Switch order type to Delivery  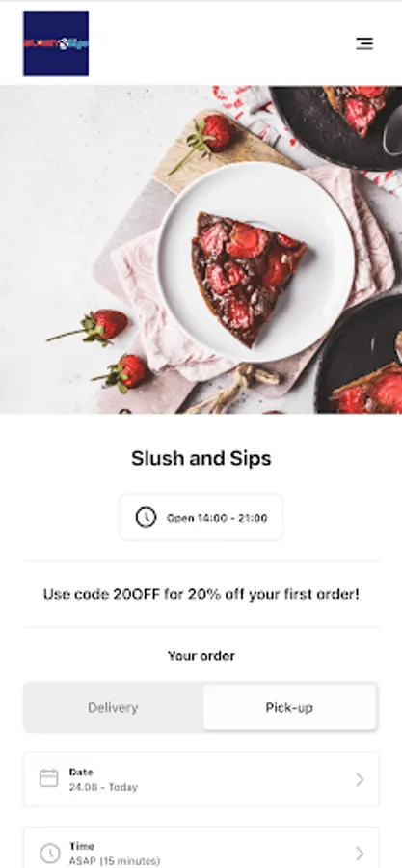(114, 708)
